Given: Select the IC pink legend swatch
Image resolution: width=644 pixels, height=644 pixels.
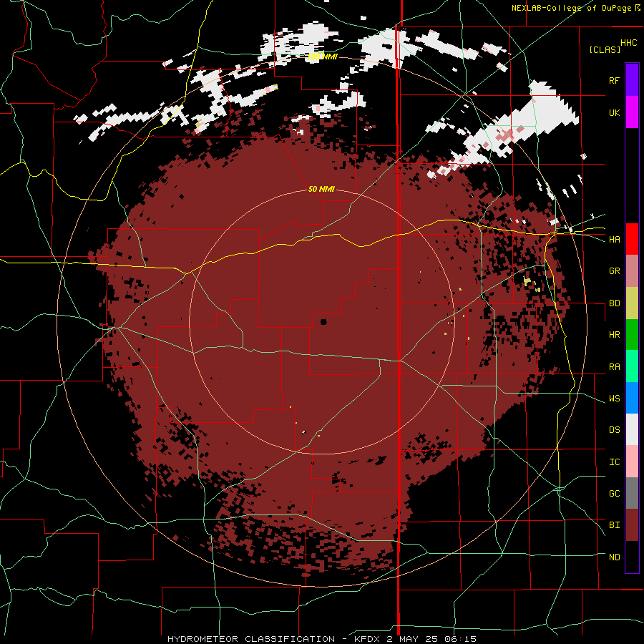Looking at the screenshot, I should pyautogui.click(x=632, y=462).
